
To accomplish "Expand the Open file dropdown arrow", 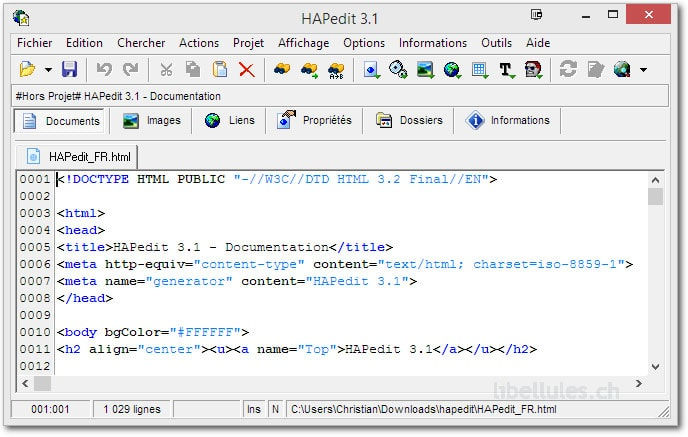I will coord(48,70).
